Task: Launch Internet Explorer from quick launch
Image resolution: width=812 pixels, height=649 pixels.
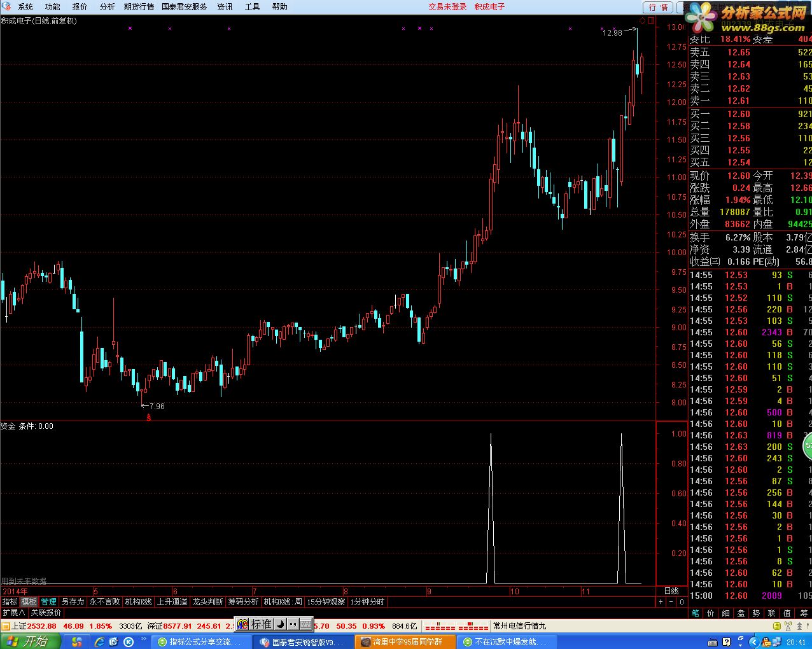Action: [x=99, y=641]
